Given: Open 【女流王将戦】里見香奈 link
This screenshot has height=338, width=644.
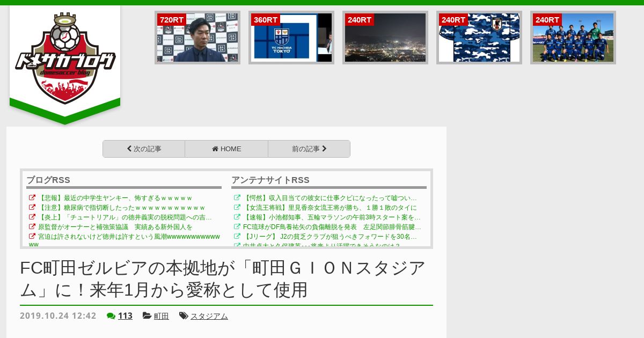Looking at the screenshot, I should pyautogui.click(x=330, y=208).
